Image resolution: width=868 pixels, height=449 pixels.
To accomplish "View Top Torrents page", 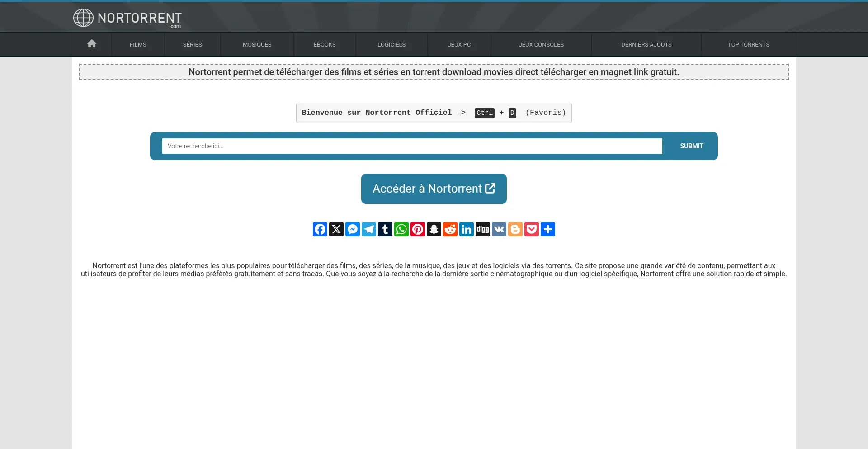I will click(x=749, y=44).
